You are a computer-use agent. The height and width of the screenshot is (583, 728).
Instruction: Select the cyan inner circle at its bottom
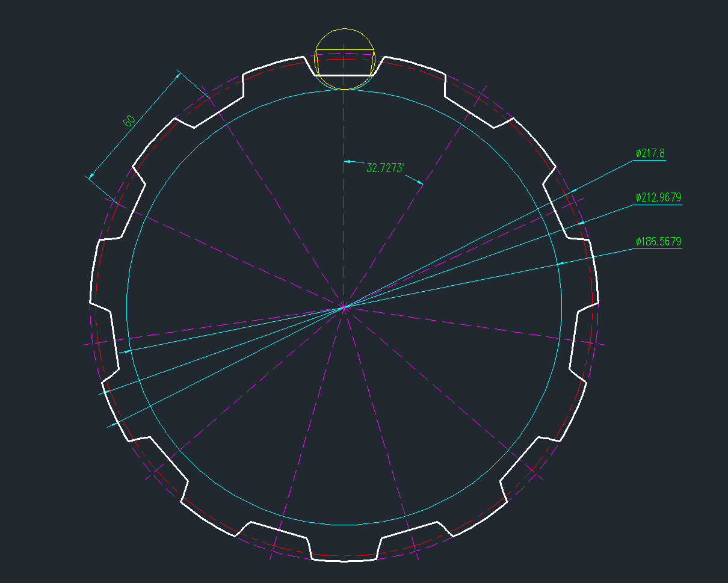click(344, 525)
